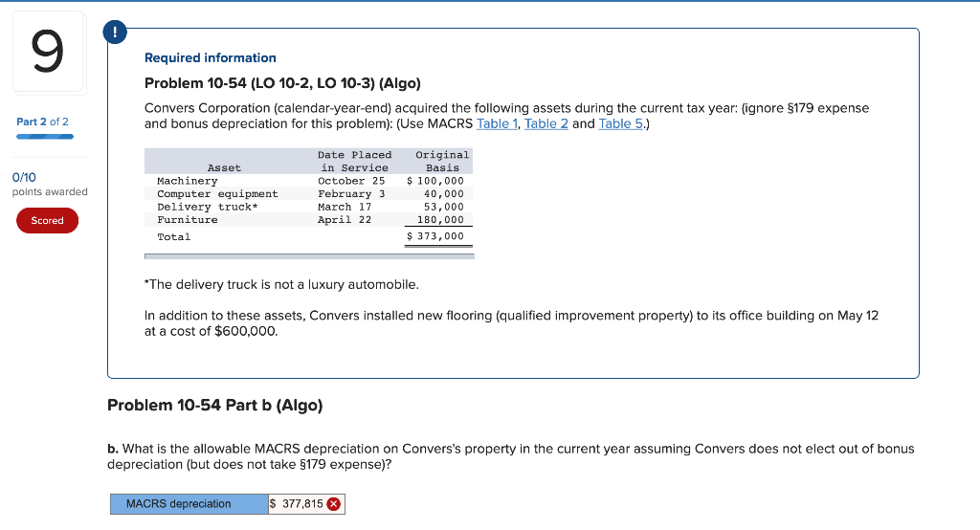980x530 pixels.
Task: Click the 40,000 basis cell
Action: [x=444, y=194]
